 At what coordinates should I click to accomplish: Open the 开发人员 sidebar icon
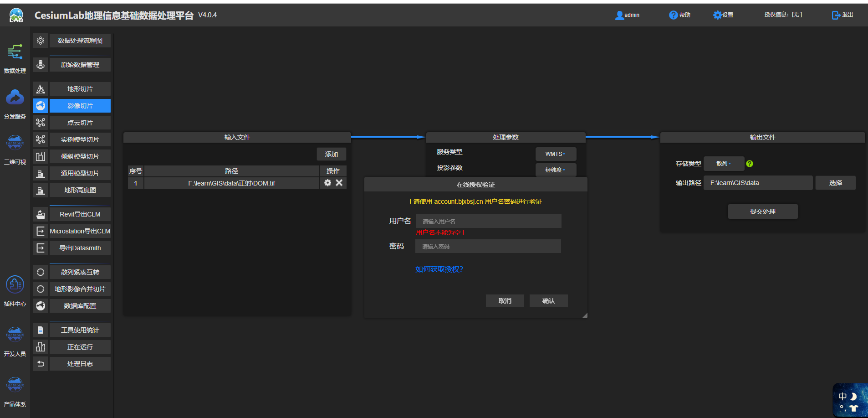tap(15, 335)
